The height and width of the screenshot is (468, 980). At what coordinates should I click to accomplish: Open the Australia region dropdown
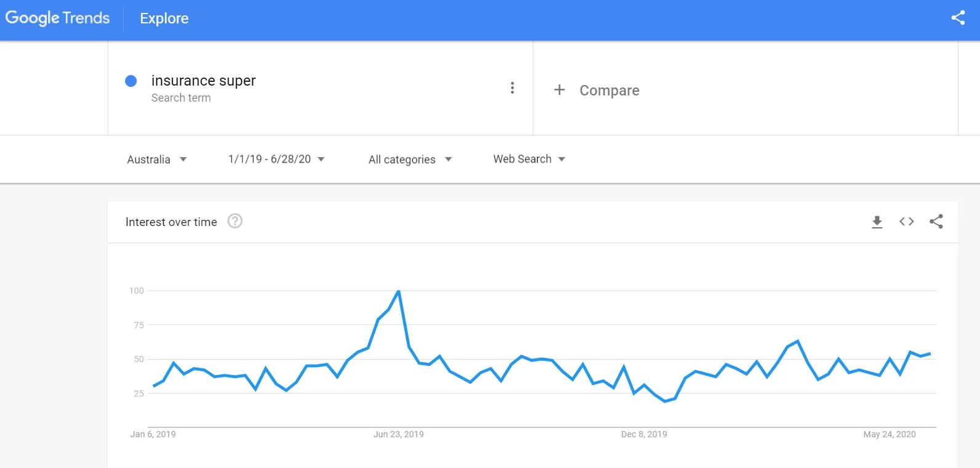point(157,159)
